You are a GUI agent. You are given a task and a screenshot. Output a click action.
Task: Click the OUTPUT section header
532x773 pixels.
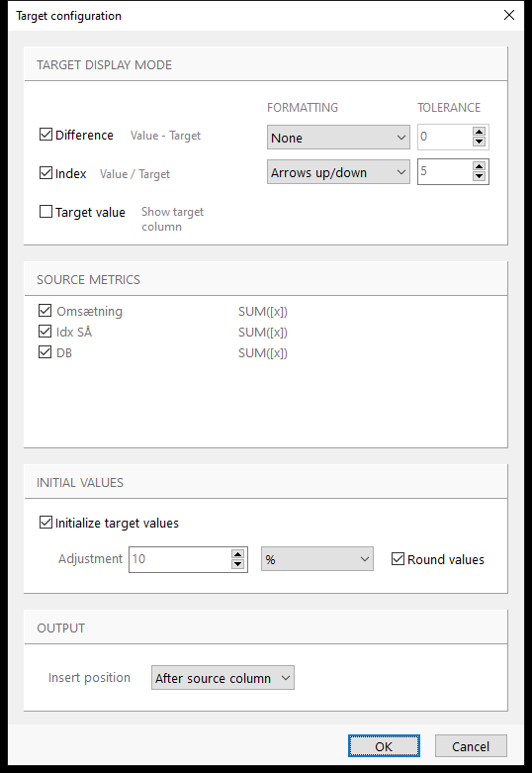[x=61, y=628]
